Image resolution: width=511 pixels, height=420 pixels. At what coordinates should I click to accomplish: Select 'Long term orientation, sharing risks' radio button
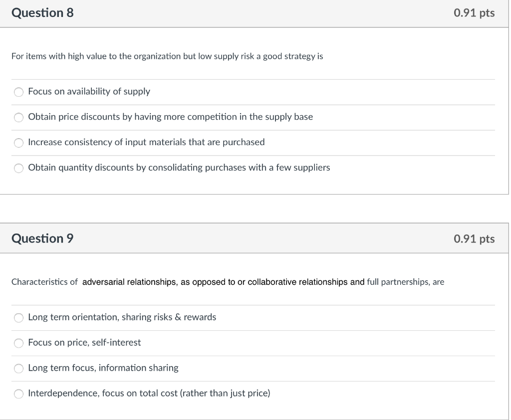[x=19, y=318]
